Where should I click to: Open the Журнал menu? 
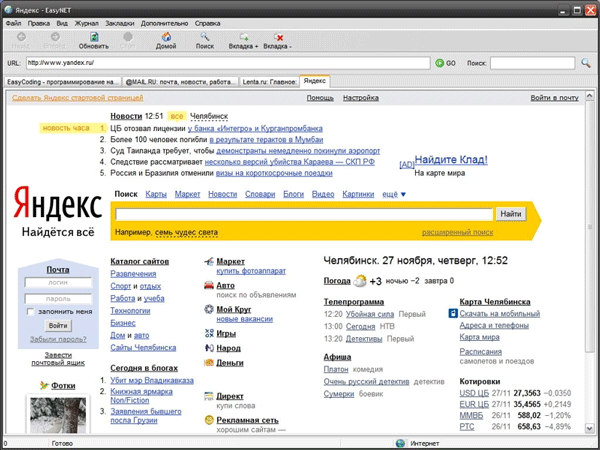[x=86, y=23]
